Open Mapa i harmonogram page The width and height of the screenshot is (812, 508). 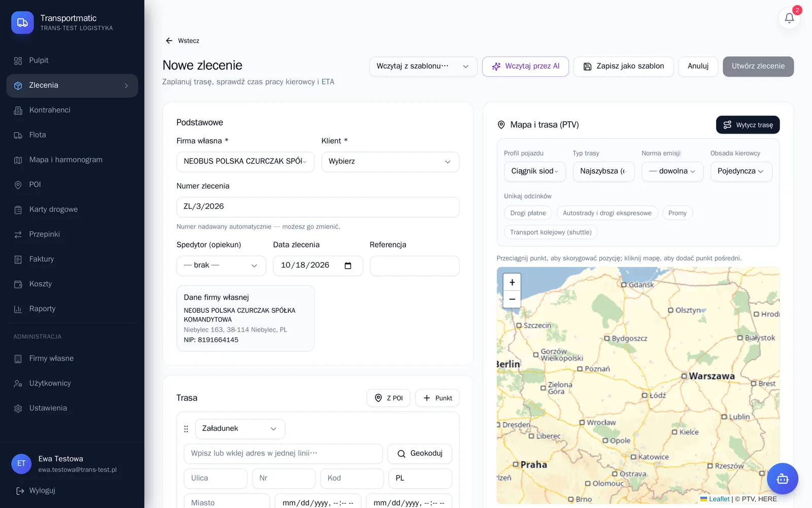coord(72,160)
